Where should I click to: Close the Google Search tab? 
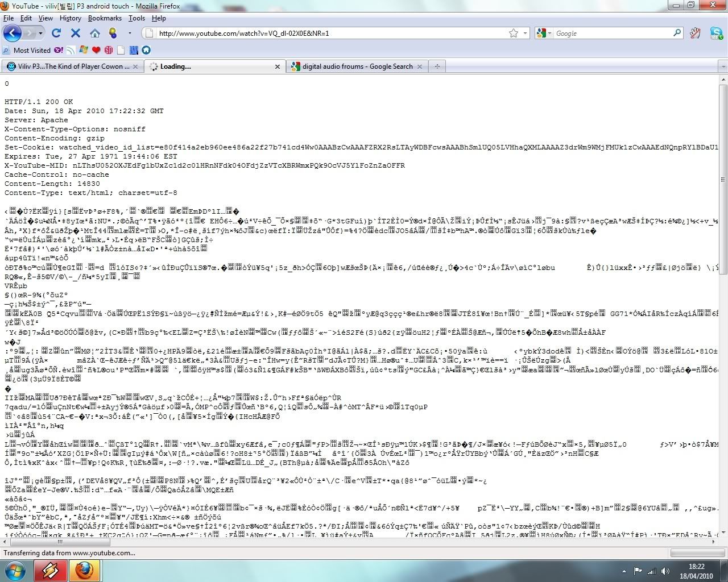click(x=420, y=66)
